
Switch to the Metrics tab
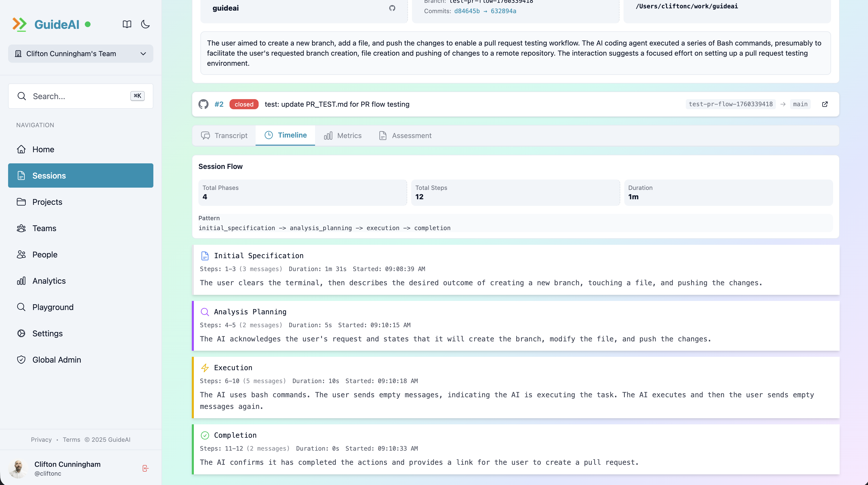pyautogui.click(x=343, y=135)
